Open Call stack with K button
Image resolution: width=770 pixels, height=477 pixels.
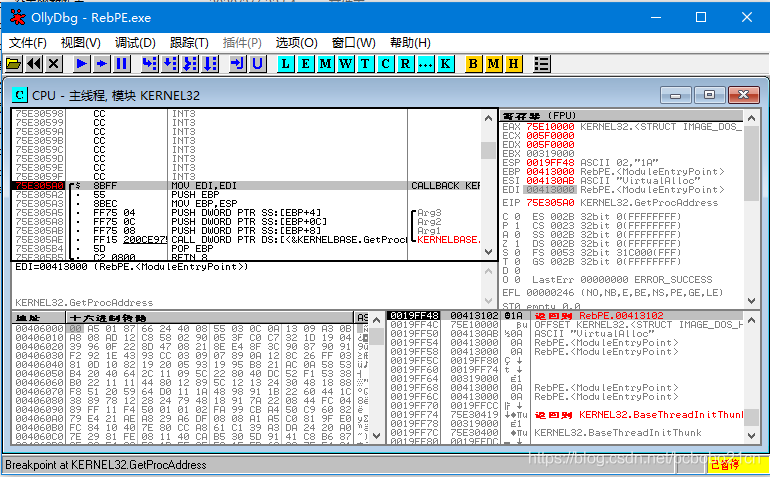tap(445, 63)
